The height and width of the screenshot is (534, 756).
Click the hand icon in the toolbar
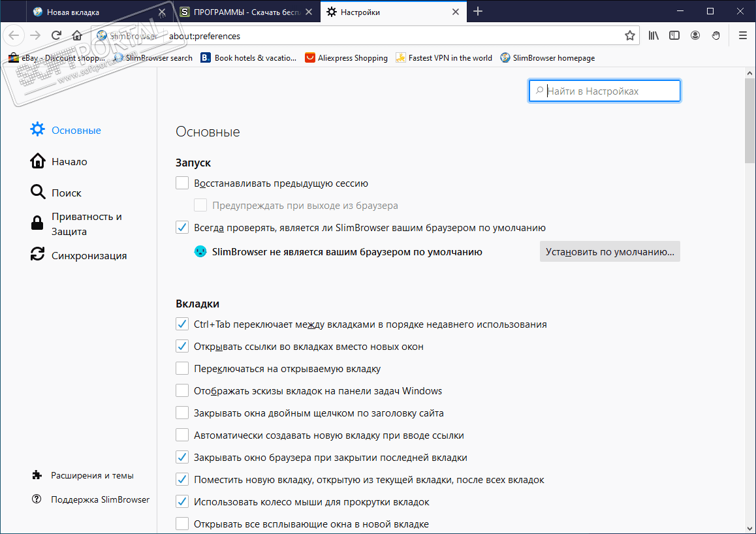(716, 36)
